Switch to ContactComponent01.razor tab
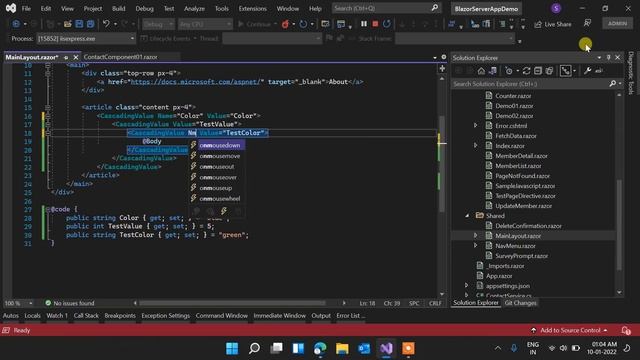The height and width of the screenshot is (360, 640). (120, 57)
